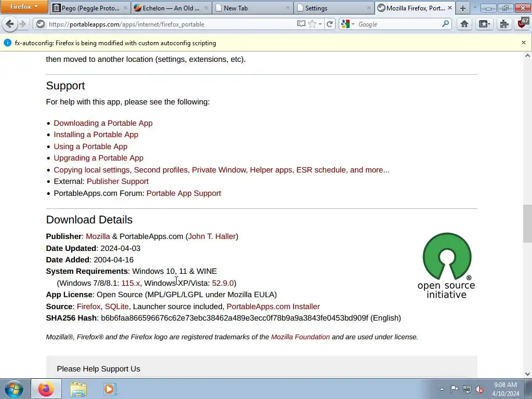The image size is (532, 399).
Task: Open the bookmark star dropdown arrow
Action: [320, 24]
